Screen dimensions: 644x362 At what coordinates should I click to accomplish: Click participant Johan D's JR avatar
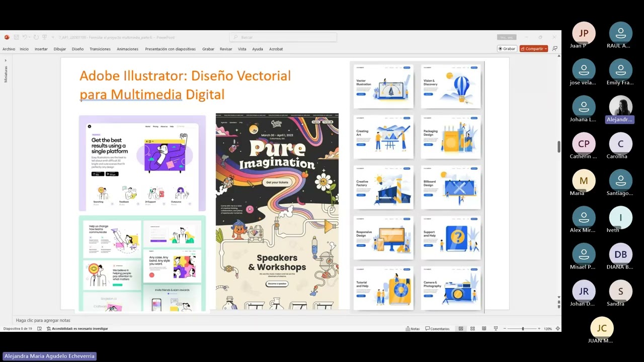click(584, 291)
